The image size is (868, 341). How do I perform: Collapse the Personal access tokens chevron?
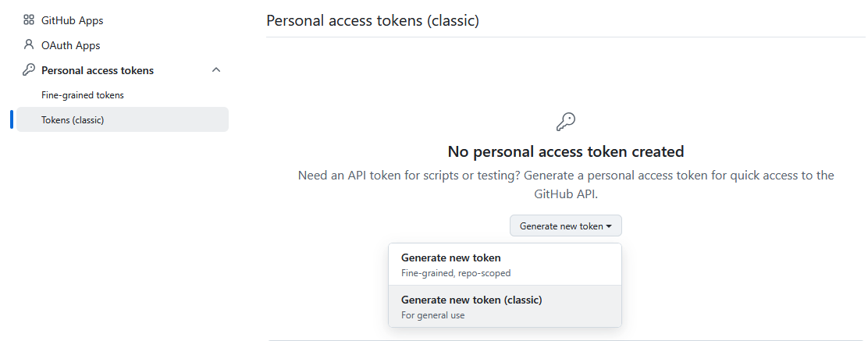(216, 70)
